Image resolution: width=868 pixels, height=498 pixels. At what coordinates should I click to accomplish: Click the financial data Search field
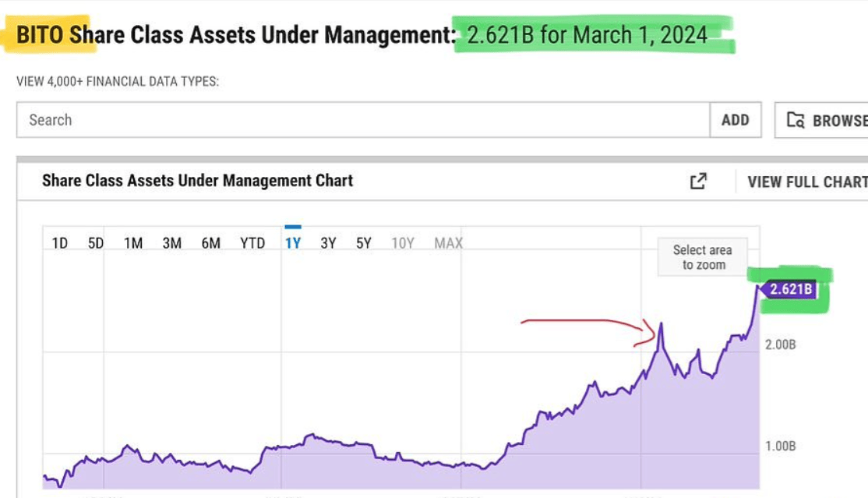pos(363,120)
